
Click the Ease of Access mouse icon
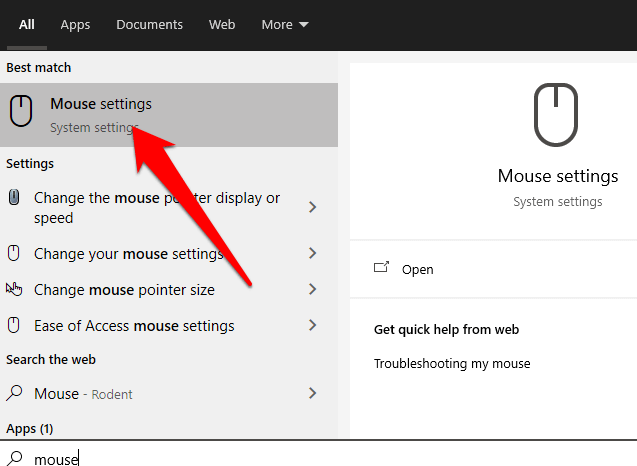coord(14,325)
